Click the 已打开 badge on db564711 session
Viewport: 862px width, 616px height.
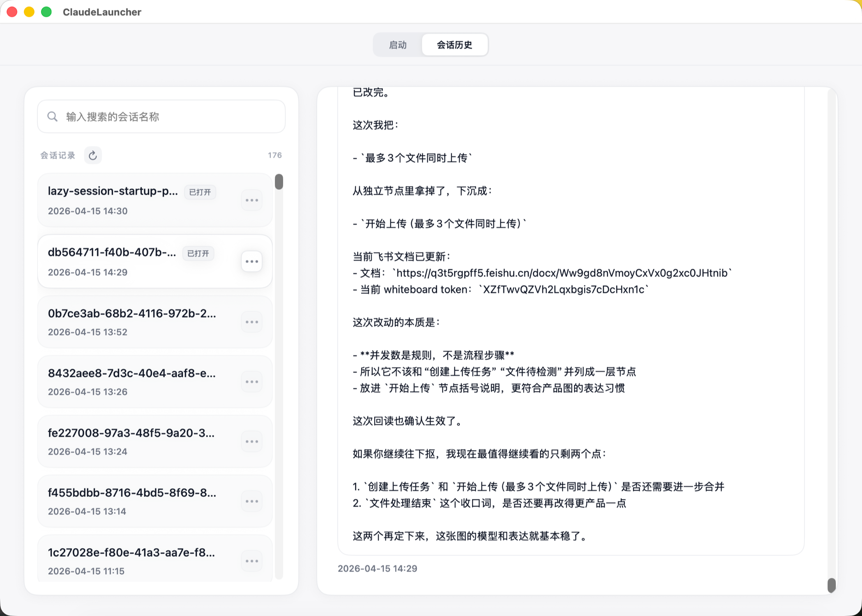pos(198,254)
